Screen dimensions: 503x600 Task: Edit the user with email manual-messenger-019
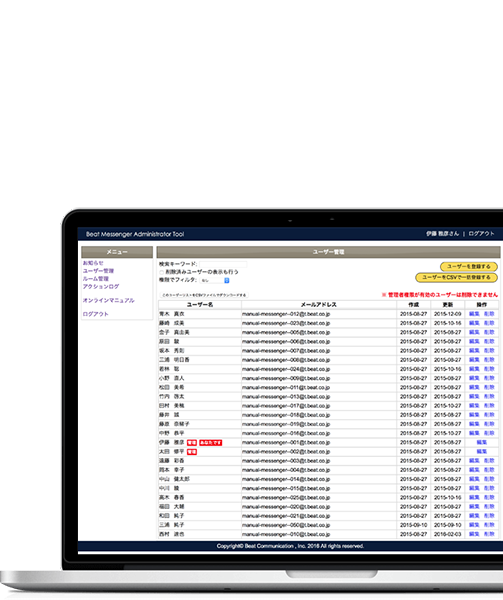(x=474, y=424)
